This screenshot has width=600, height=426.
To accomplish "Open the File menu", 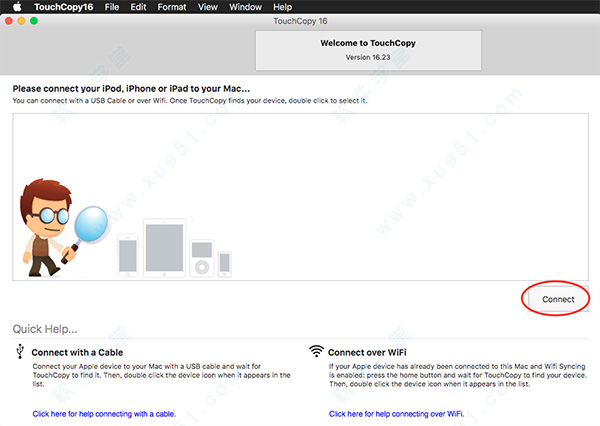I will pos(112,7).
